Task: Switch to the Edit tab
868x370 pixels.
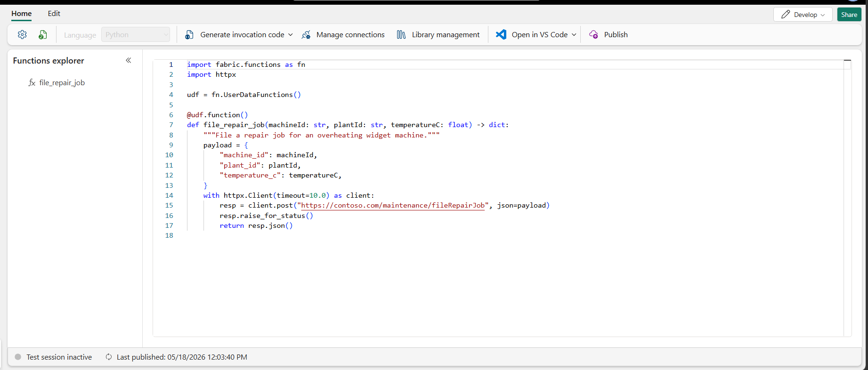Action: [x=54, y=14]
